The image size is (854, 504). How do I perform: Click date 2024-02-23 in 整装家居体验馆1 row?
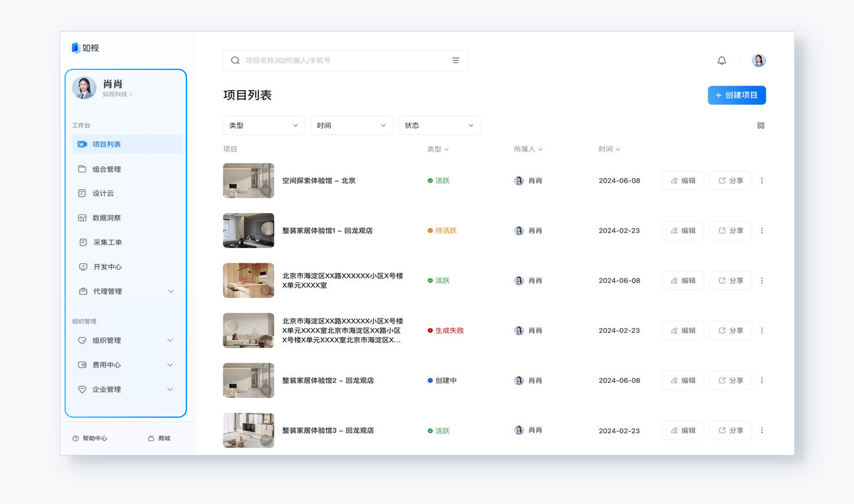pos(619,230)
